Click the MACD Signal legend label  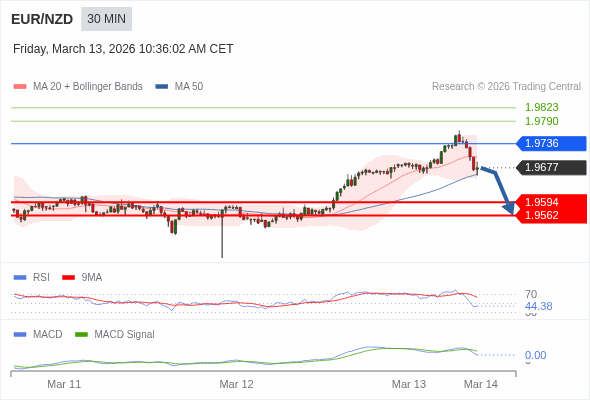[x=125, y=335]
